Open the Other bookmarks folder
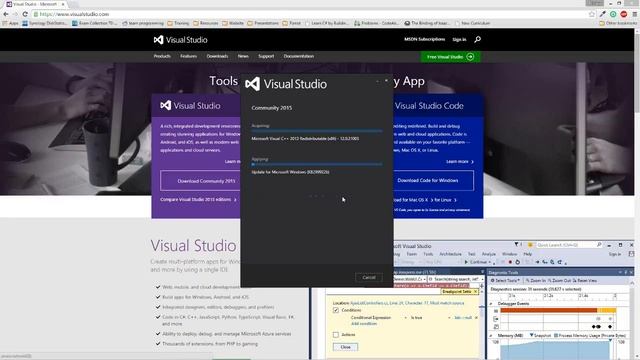This screenshot has width=640, height=360. pyautogui.click(x=618, y=23)
